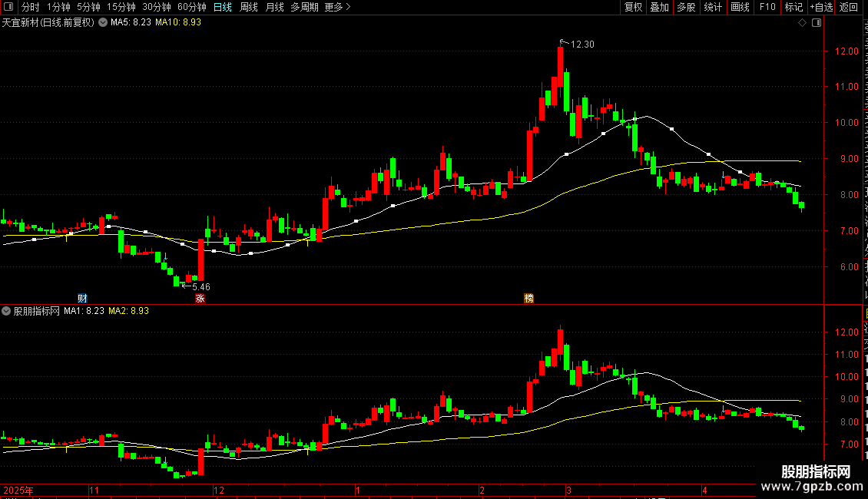This screenshot has height=499, width=868.
Task: Toggle the left sidebar panel icon
Action: point(8,7)
